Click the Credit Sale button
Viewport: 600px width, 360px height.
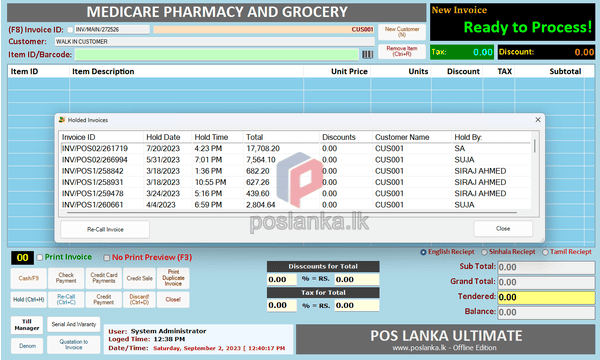click(139, 278)
